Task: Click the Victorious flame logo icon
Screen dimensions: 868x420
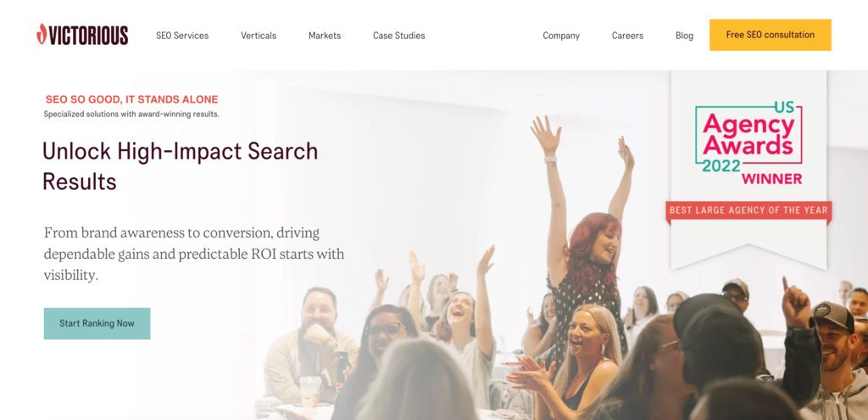Action: [42, 34]
